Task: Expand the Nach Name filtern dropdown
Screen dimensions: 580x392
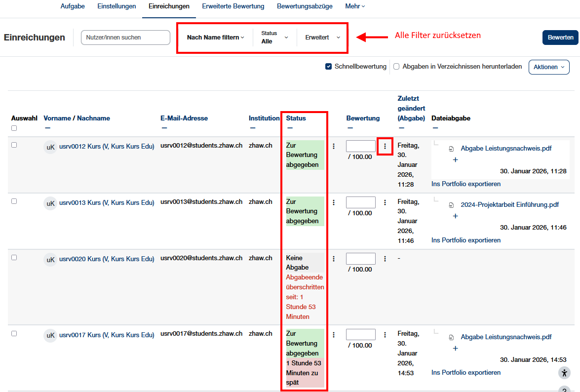Action: click(x=215, y=38)
